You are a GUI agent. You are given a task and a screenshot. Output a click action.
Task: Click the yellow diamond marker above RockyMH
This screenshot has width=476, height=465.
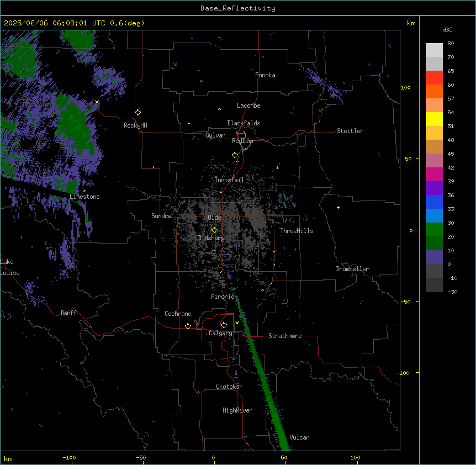pyautogui.click(x=138, y=112)
